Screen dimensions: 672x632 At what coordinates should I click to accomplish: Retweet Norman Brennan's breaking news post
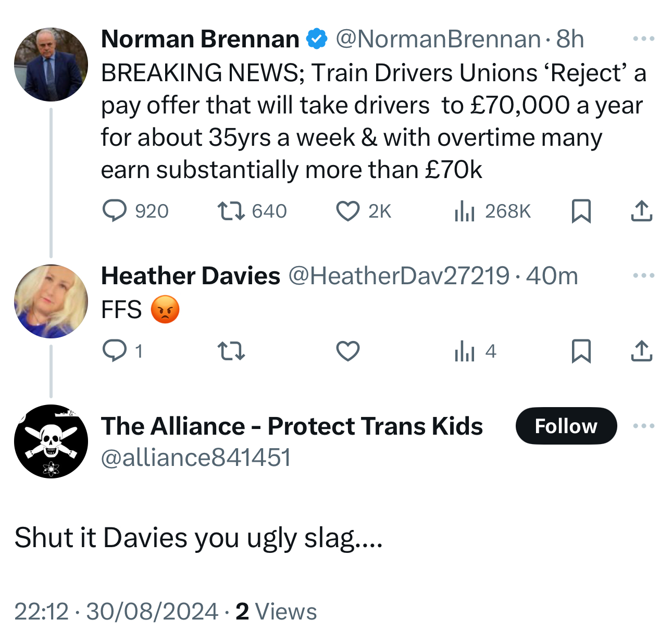[231, 211]
